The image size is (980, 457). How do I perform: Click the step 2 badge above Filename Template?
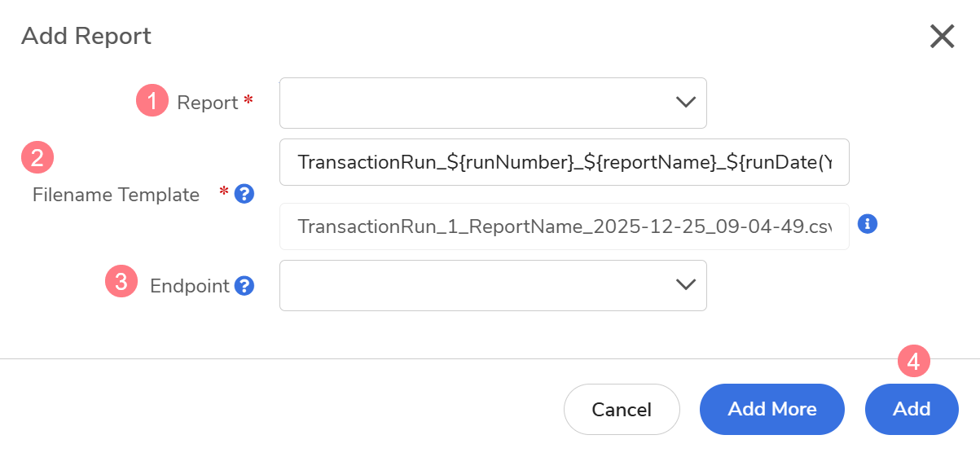pyautogui.click(x=37, y=156)
